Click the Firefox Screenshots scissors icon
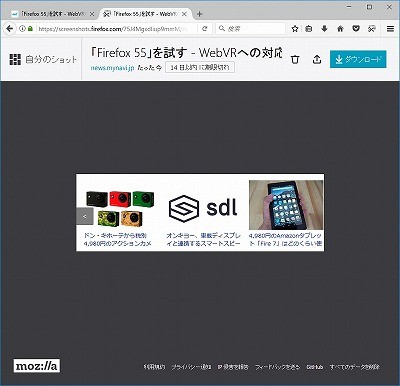The width and height of the screenshot is (400, 386). [372, 29]
